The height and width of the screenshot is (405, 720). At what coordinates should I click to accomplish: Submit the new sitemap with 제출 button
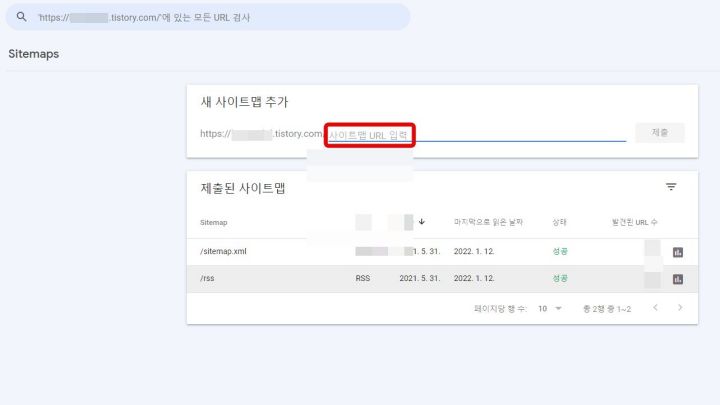[x=659, y=133]
